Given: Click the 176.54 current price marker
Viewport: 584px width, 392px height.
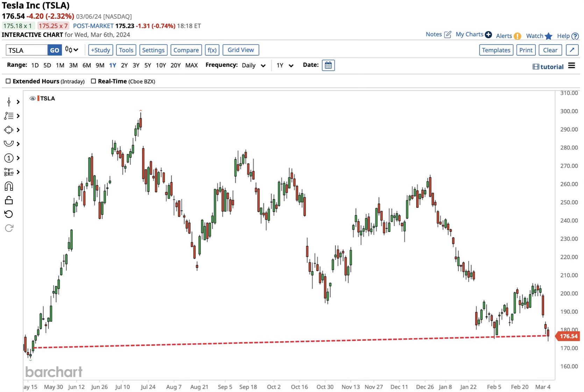Looking at the screenshot, I should click(568, 336).
